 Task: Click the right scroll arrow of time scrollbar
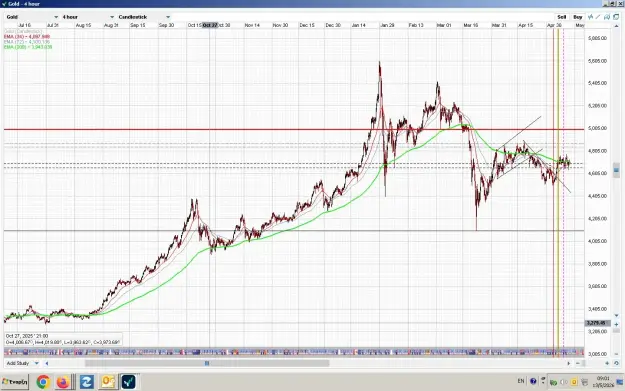click(568, 363)
